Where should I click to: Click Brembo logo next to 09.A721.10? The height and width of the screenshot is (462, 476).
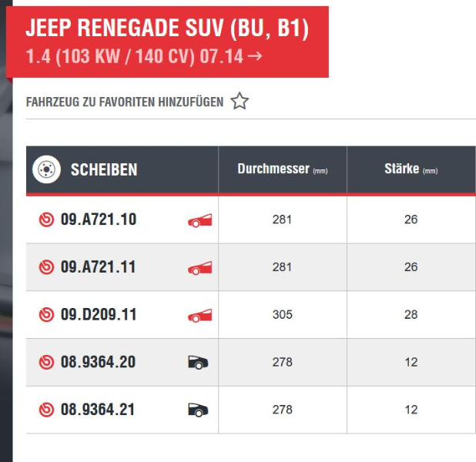(x=46, y=220)
